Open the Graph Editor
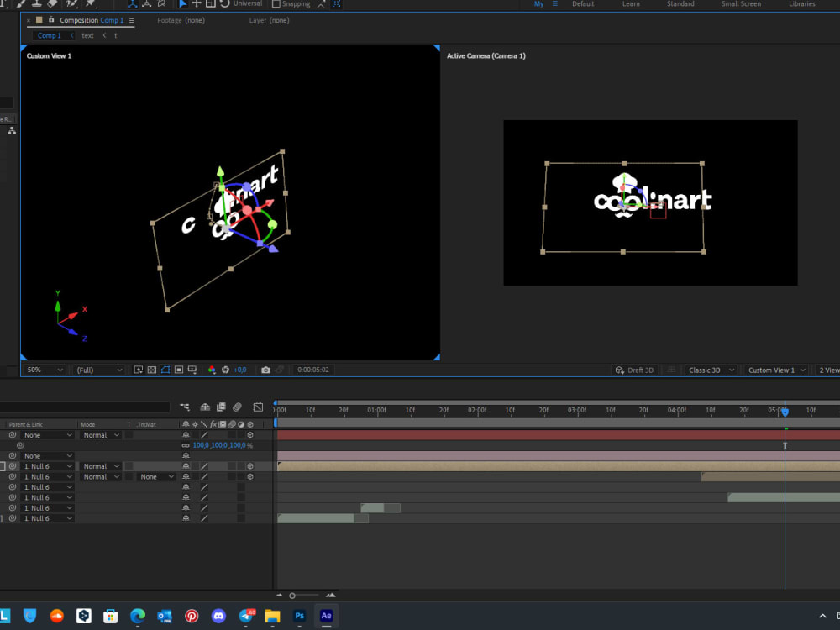Image resolution: width=840 pixels, height=630 pixels. tap(258, 407)
